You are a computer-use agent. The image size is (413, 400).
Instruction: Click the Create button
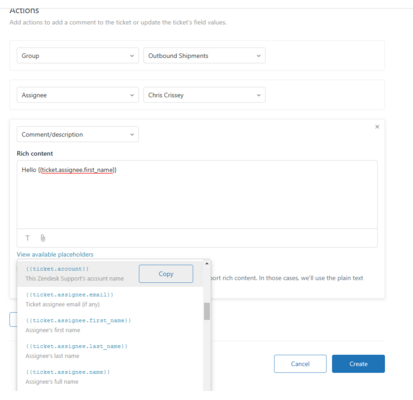tap(358, 364)
